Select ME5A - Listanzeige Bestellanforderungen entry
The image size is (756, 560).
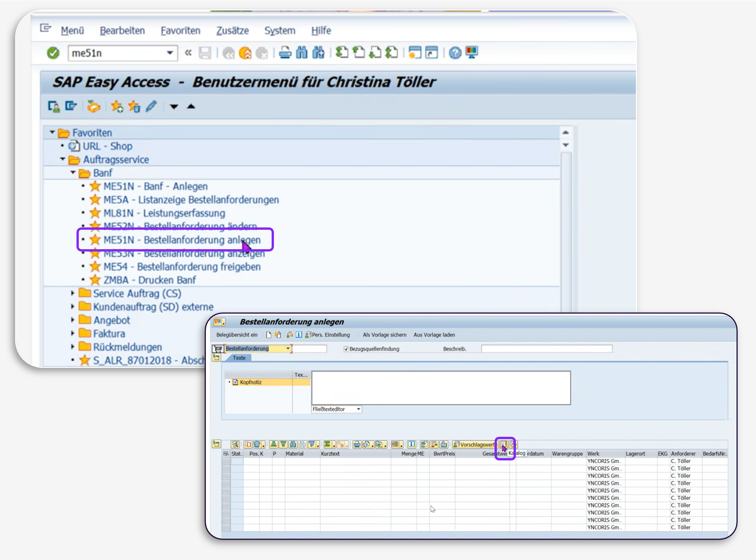point(184,200)
